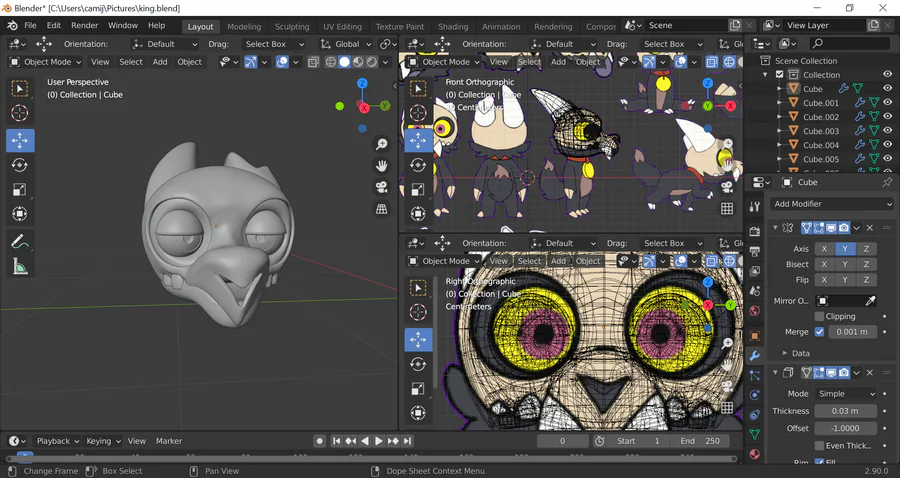Open the Orientation Default dropdown in main header
This screenshot has height=478, width=900.
[x=164, y=44]
